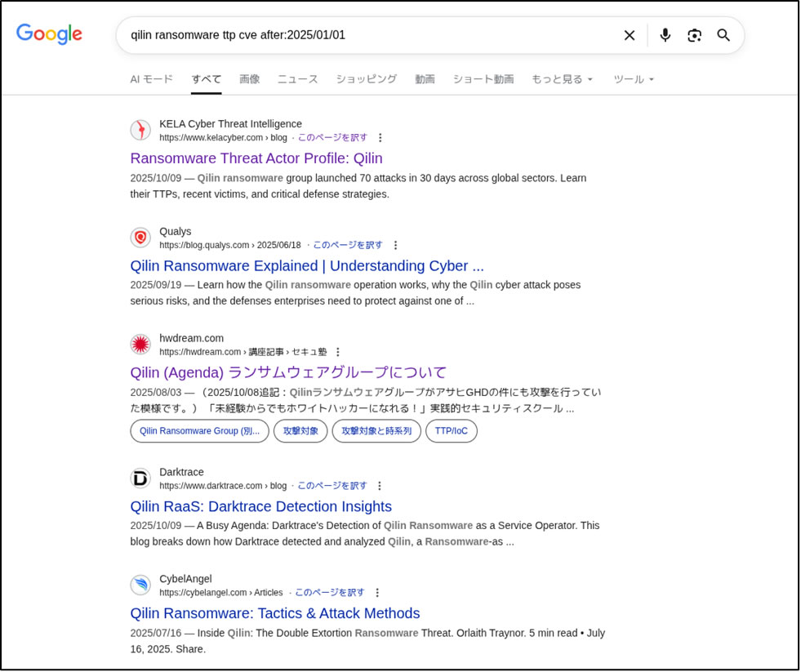Open Google Lens image search icon
Screen dimensions: 801x672
pyautogui.click(x=694, y=35)
